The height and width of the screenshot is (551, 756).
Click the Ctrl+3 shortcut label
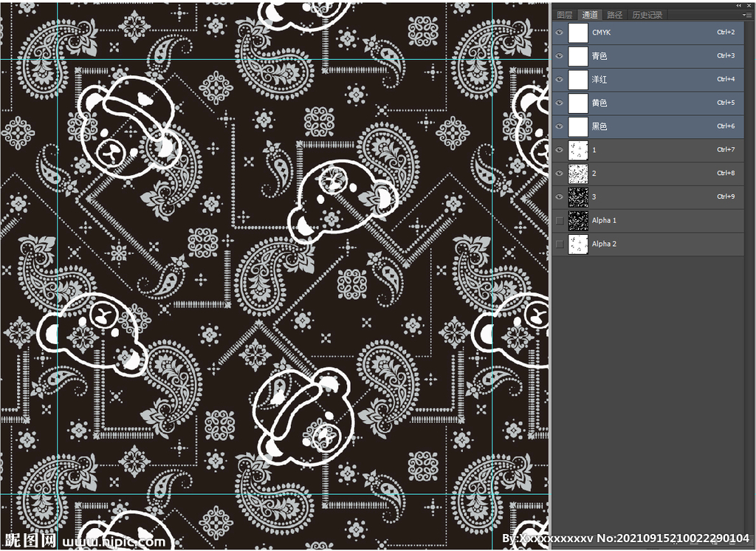click(726, 55)
